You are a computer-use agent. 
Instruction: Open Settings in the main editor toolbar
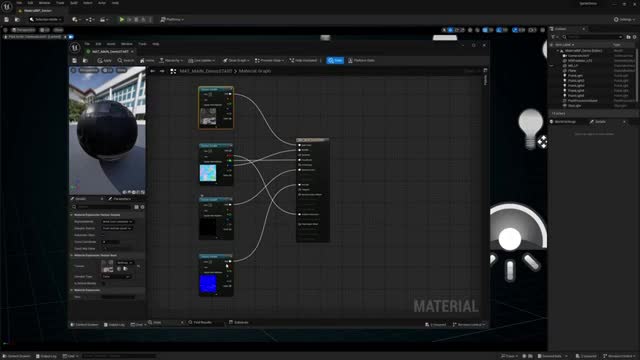(624, 19)
